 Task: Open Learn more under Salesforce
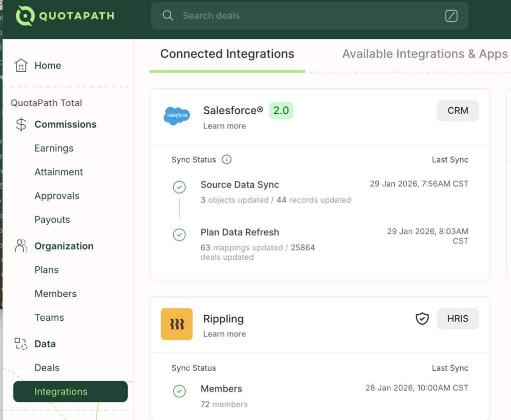coord(224,126)
